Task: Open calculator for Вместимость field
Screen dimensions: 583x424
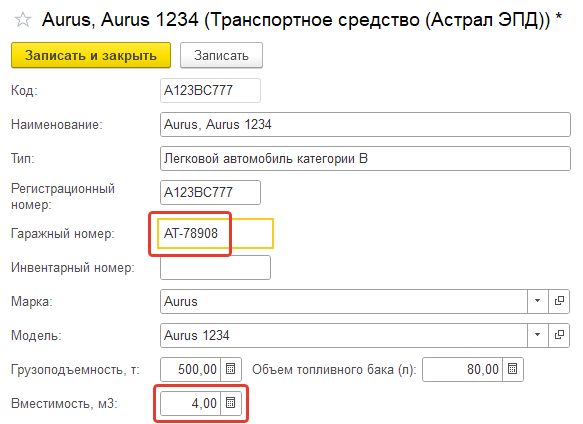Action: point(231,403)
